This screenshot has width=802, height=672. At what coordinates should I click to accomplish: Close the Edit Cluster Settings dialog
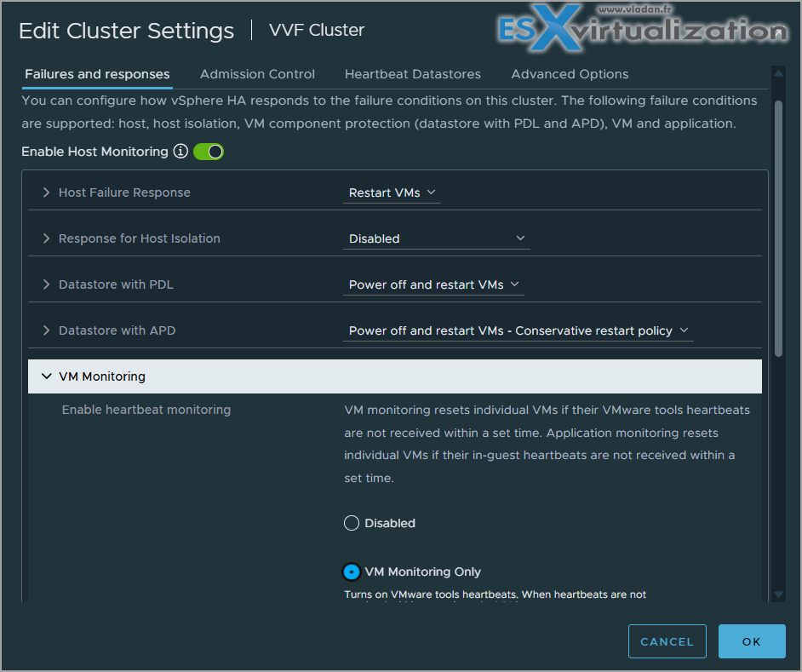pyautogui.click(x=778, y=32)
